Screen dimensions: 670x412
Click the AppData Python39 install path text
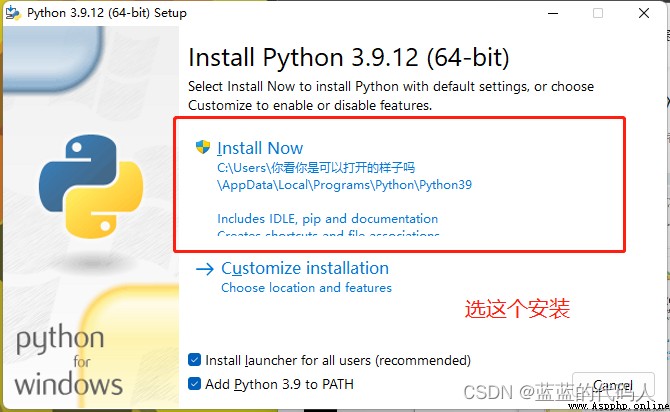(344, 185)
